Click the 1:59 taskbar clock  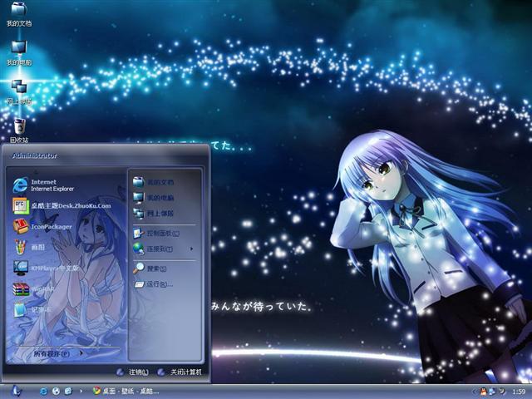pyautogui.click(x=519, y=392)
